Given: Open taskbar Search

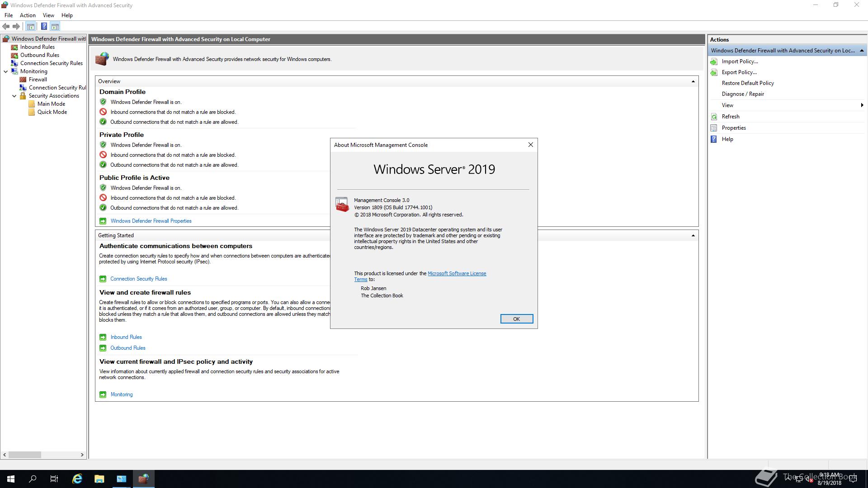Looking at the screenshot, I should tap(33, 479).
